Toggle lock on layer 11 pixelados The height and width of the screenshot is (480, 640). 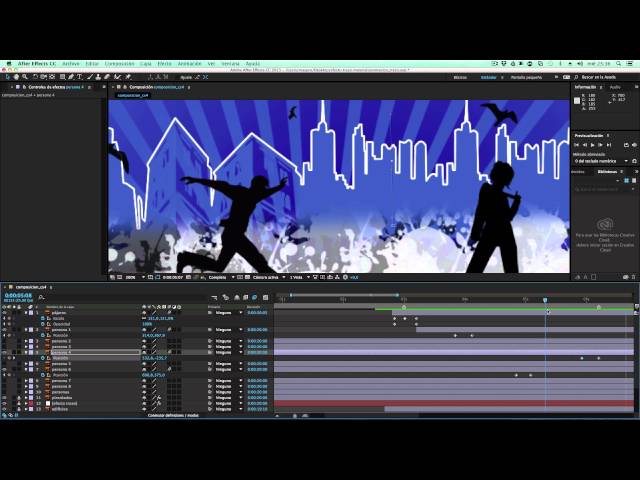point(19,398)
